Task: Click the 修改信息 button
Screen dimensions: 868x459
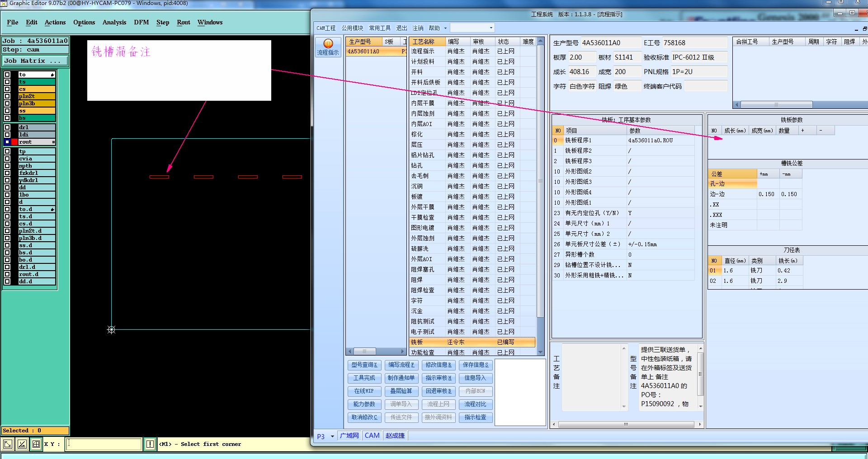Action: pyautogui.click(x=439, y=365)
